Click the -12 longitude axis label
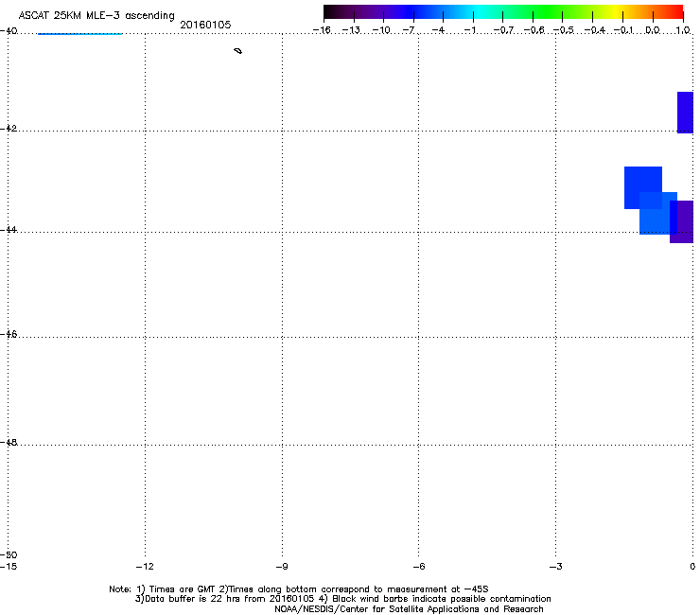Image resolution: width=700 pixels, height=615 pixels. [145, 567]
